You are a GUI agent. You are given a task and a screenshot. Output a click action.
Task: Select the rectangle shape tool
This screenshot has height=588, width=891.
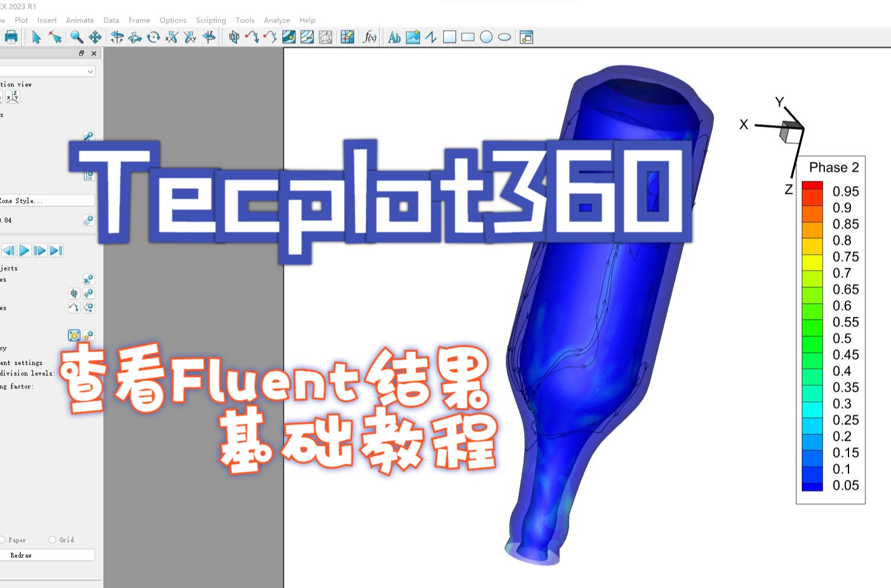468,37
